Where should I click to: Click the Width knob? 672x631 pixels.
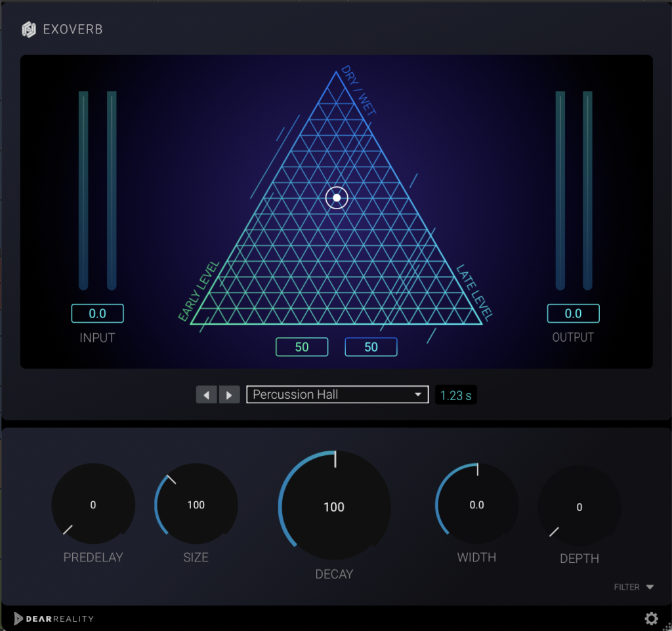[x=477, y=504]
